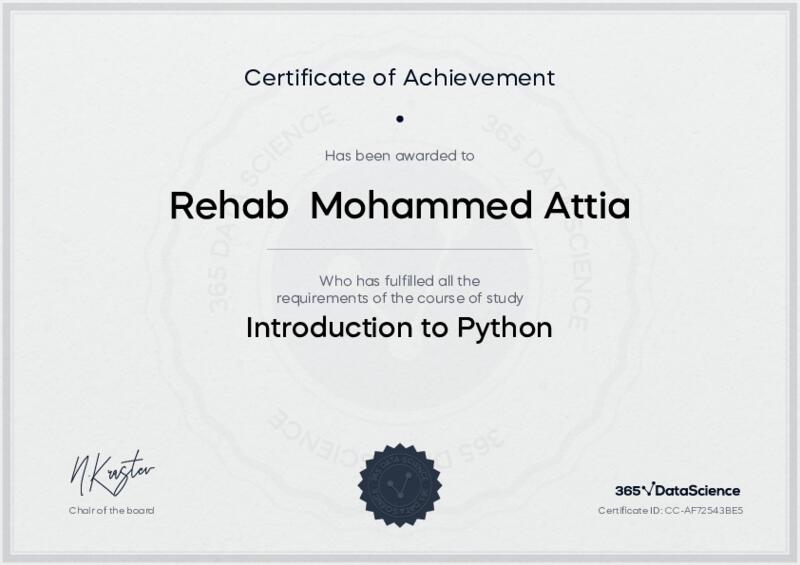Click the 'Has been awarded to' text
800x565 pixels.
[399, 155]
